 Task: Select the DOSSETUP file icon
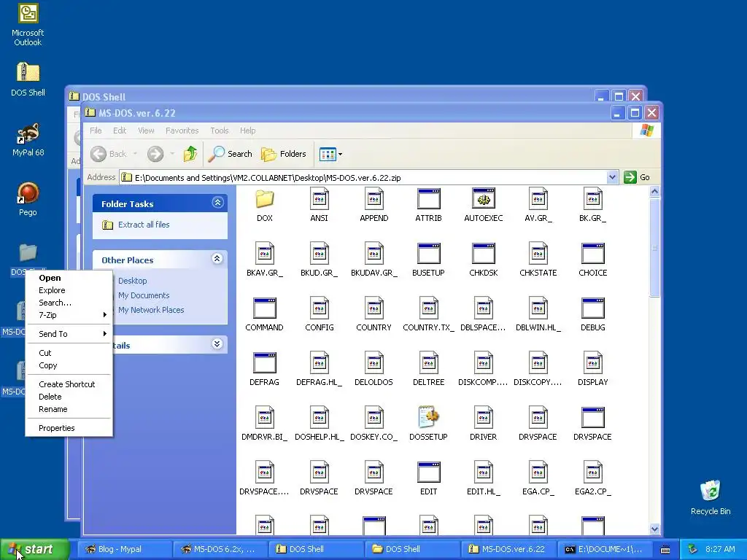[x=429, y=418]
